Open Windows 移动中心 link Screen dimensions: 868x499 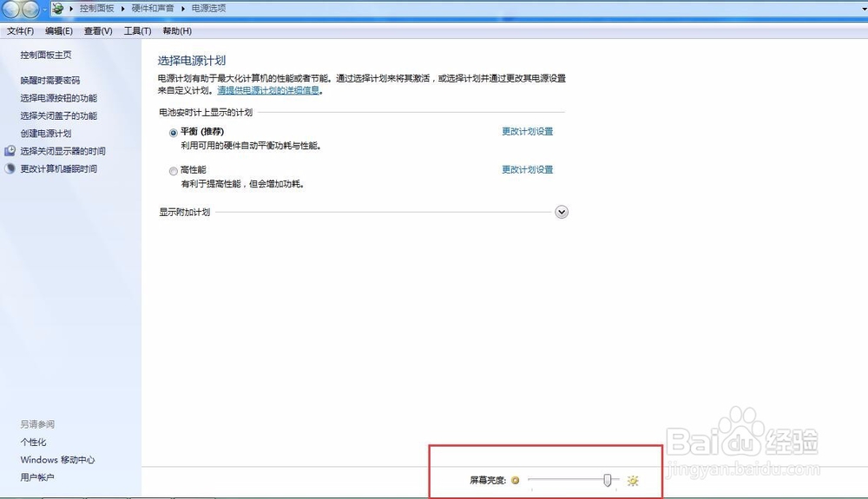57,460
